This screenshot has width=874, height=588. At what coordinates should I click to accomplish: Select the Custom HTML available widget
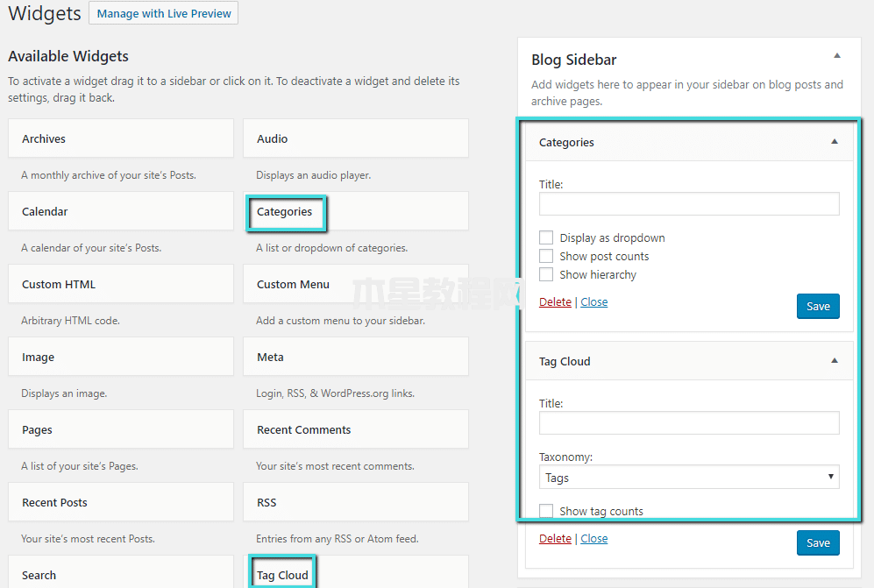click(x=121, y=284)
